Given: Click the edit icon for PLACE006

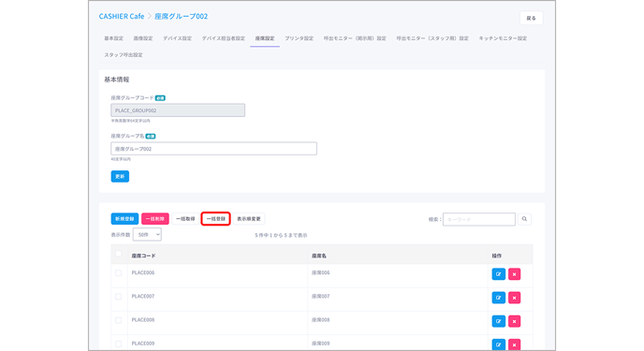Looking at the screenshot, I should 498,274.
